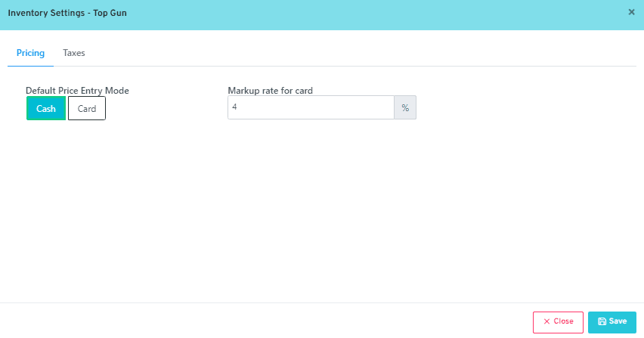Image resolution: width=644 pixels, height=338 pixels.
Task: Select Cash as default price entry mode
Action: click(x=46, y=109)
